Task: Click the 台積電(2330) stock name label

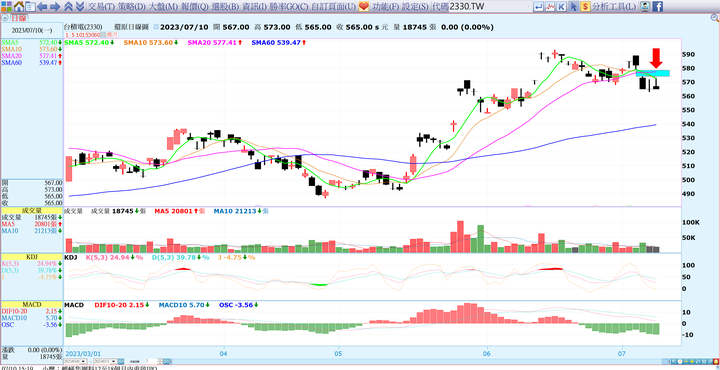Action: (x=83, y=27)
